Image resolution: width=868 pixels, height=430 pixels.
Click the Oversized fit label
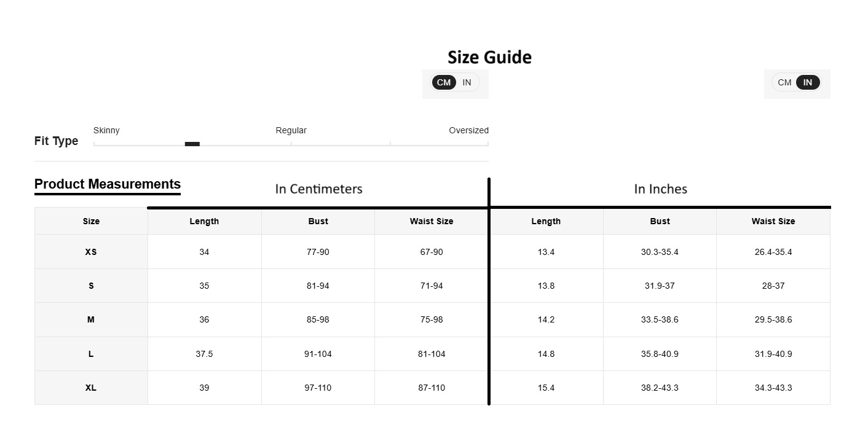[x=468, y=130]
